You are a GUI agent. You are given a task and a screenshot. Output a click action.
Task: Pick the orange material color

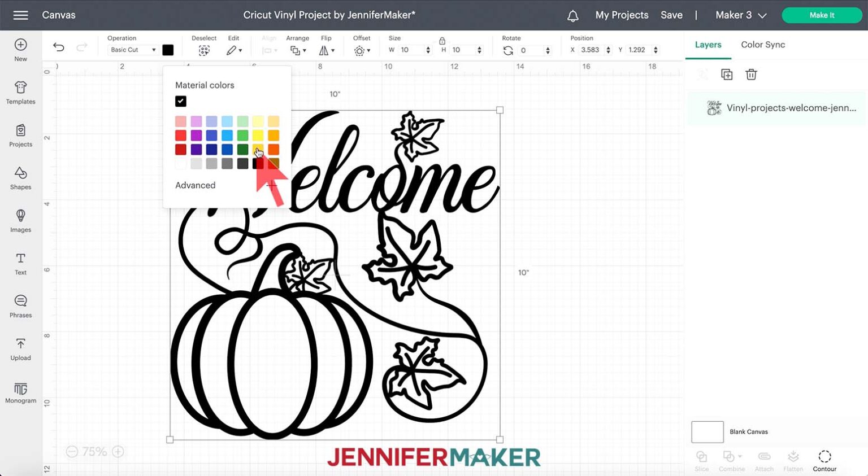pos(274,150)
